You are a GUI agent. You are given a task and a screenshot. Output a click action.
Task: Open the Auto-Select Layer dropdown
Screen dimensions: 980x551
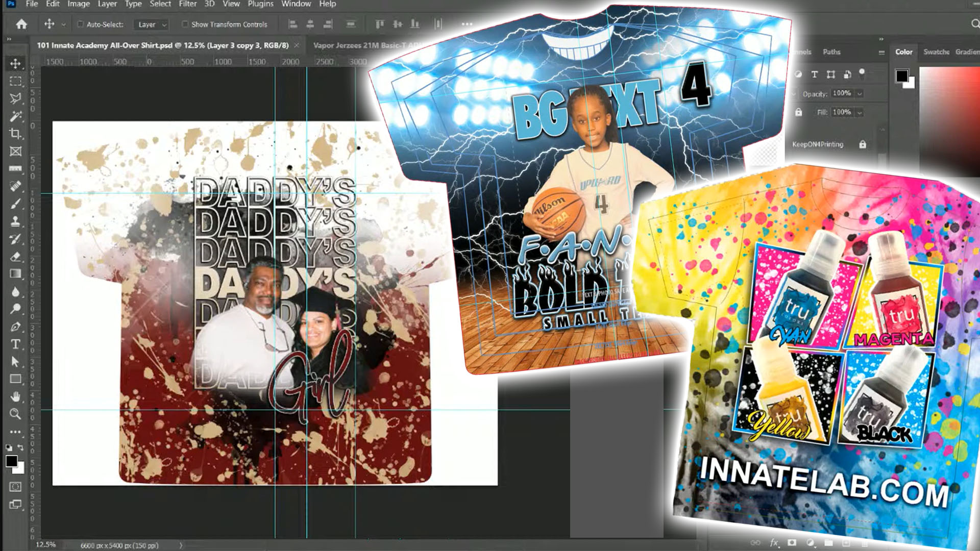pos(152,24)
